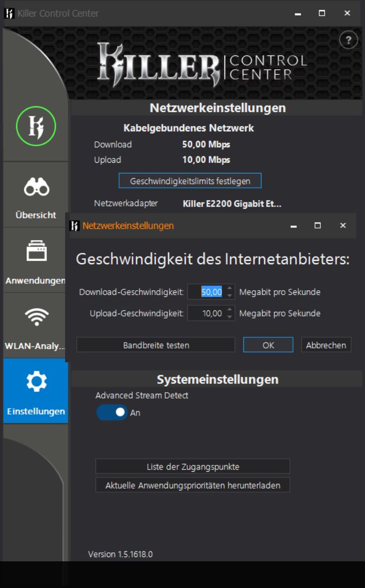This screenshot has height=588, width=365.
Task: Increase Download-Geschwindigkeit with up arrow
Action: pos(230,289)
